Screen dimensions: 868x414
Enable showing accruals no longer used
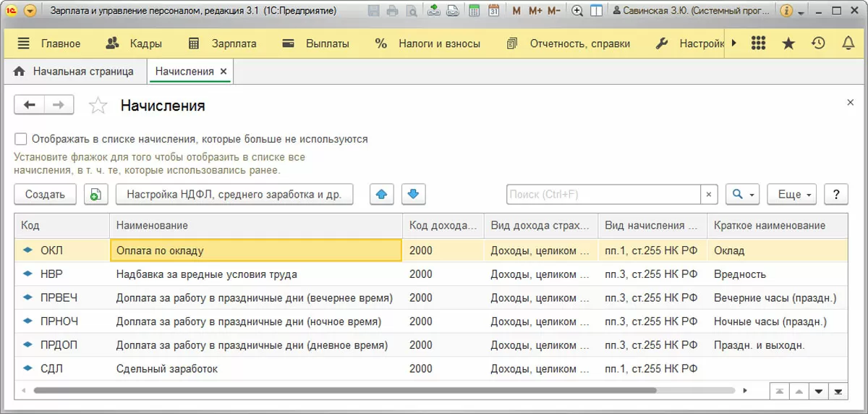(20, 139)
